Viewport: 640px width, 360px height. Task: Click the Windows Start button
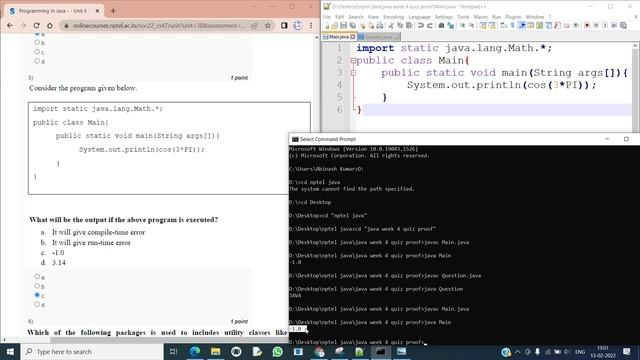pos(10,351)
